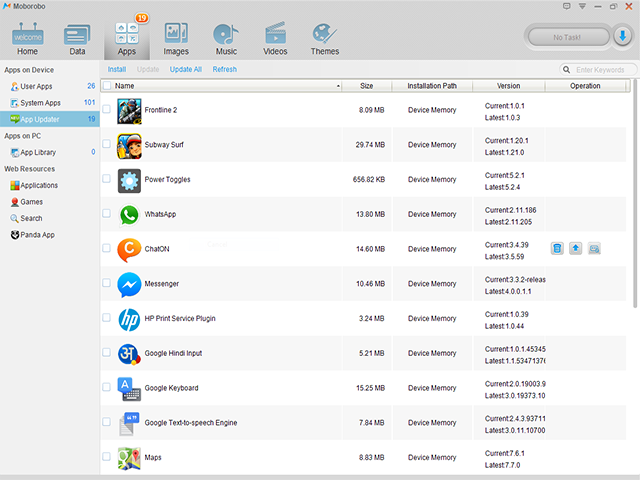
Task: Check the Google Hindi Input checkbox
Action: [107, 352]
